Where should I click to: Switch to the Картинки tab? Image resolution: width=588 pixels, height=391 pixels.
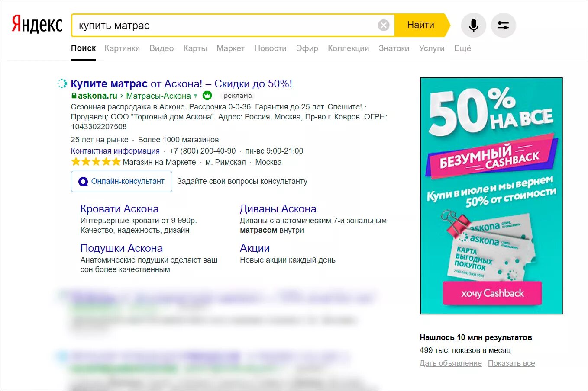click(122, 48)
